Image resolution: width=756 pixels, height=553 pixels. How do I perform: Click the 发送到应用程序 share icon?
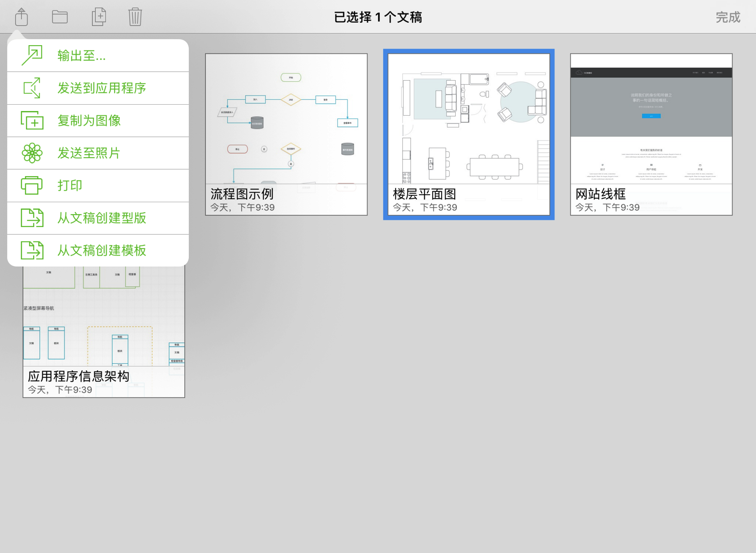32,88
